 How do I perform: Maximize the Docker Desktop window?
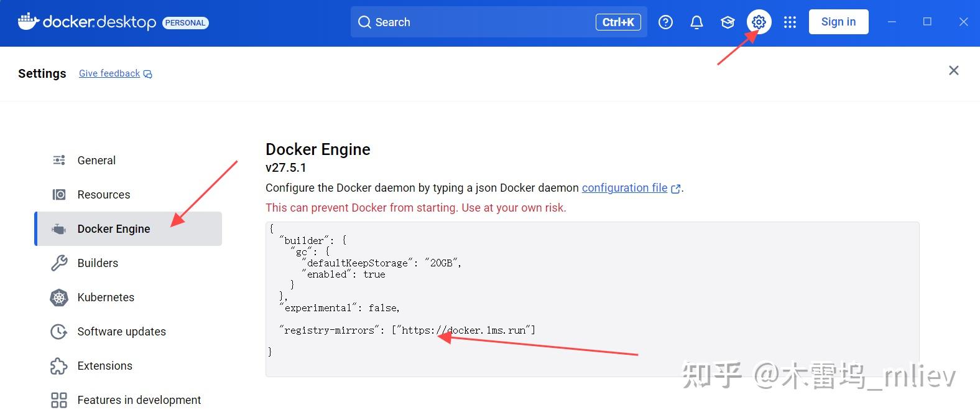tap(927, 22)
